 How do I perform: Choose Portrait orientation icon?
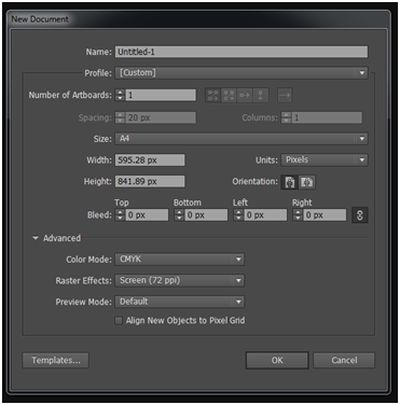(x=289, y=182)
